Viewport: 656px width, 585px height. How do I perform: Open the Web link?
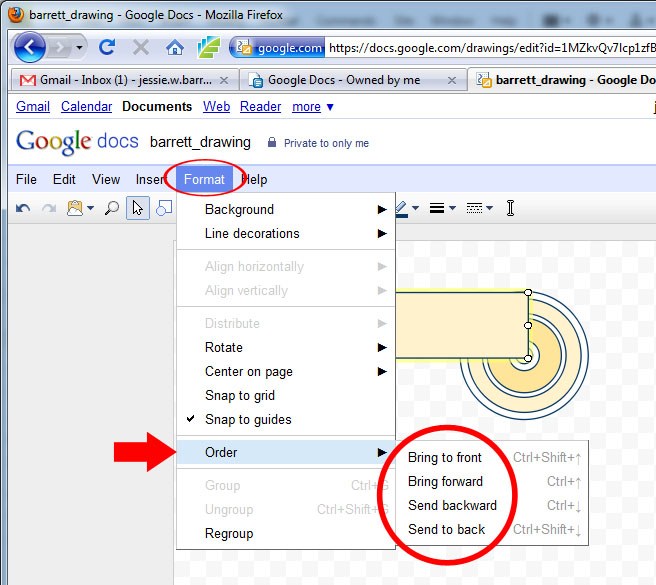pos(216,107)
